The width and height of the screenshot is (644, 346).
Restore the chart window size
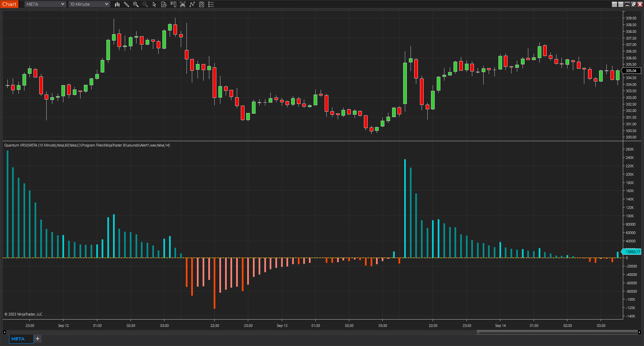coord(634,4)
